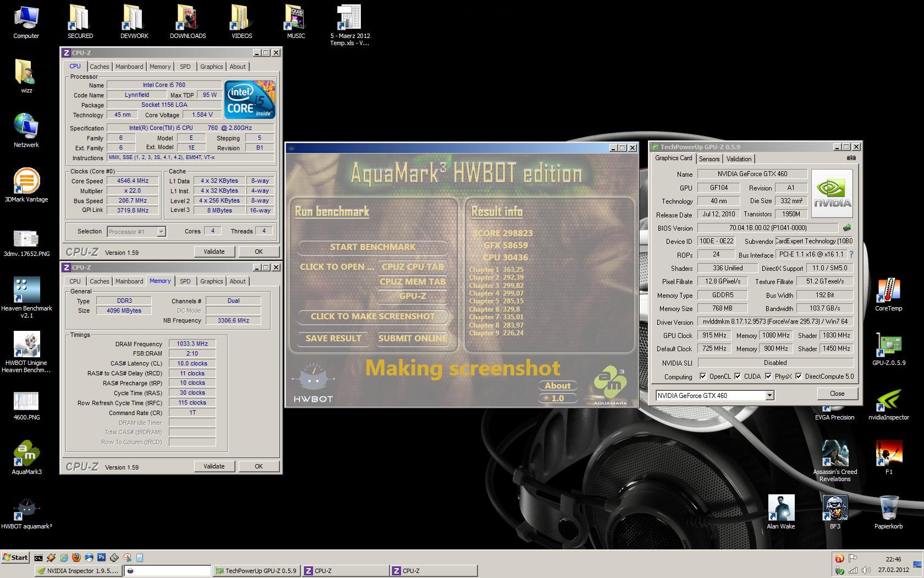Screen dimensions: 924x578
Task: Open the Alan Wake shortcut
Action: [781, 512]
